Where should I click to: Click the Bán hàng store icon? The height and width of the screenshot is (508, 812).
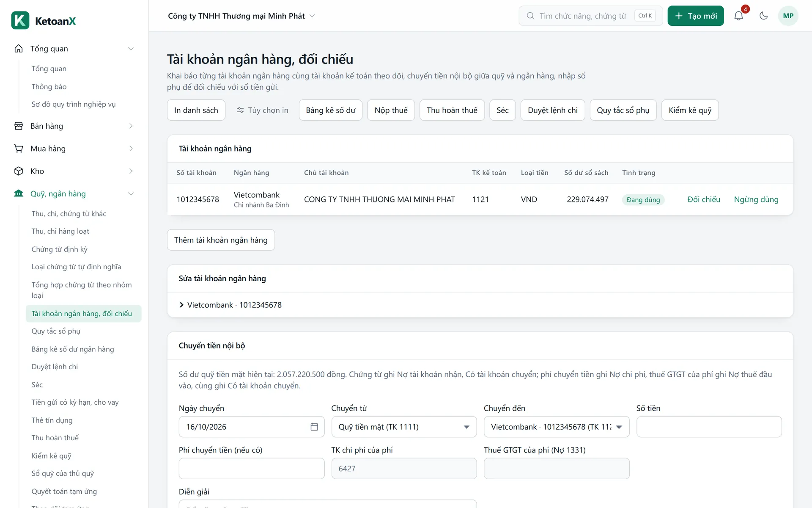[x=19, y=126]
